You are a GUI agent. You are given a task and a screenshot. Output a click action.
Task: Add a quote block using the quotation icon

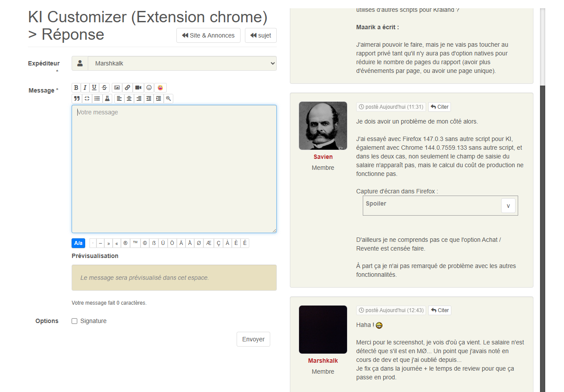77,99
